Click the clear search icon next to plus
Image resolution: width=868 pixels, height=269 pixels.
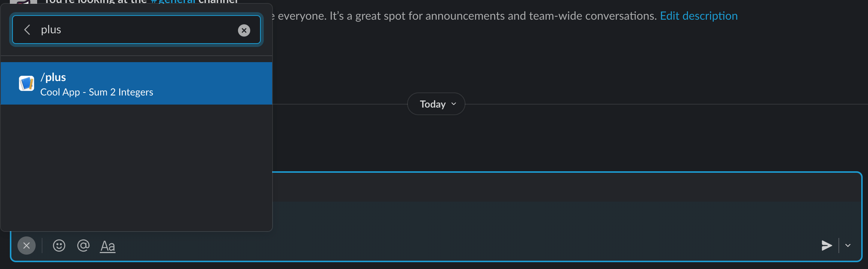244,30
